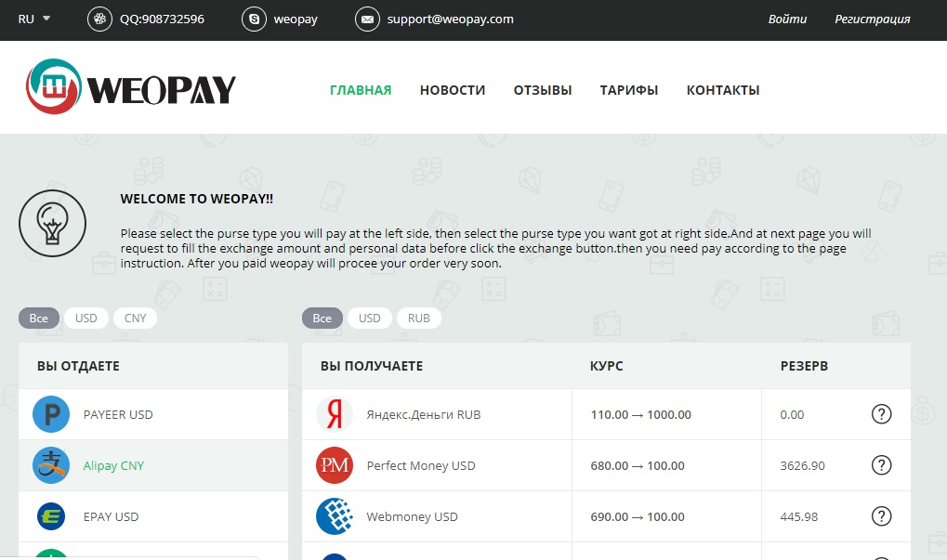This screenshot has width=947, height=560.
Task: Click the Skype icon in header
Action: click(x=253, y=19)
